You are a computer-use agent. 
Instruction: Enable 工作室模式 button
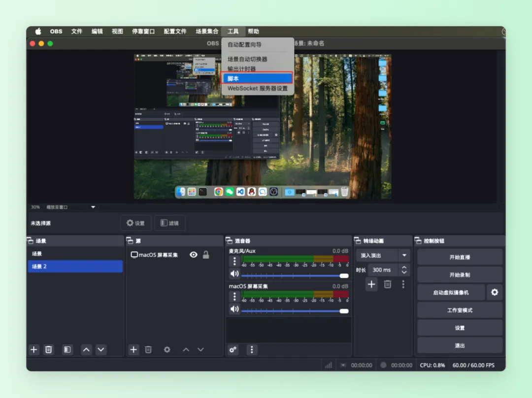coord(460,310)
